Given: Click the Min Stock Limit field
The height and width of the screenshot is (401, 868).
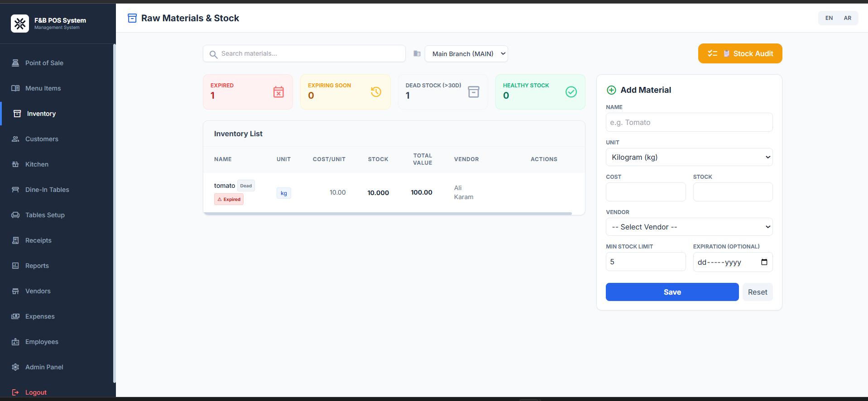Looking at the screenshot, I should pyautogui.click(x=646, y=262).
